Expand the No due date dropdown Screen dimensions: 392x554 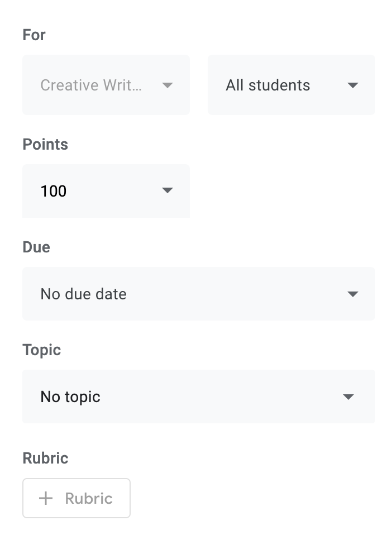[198, 294]
